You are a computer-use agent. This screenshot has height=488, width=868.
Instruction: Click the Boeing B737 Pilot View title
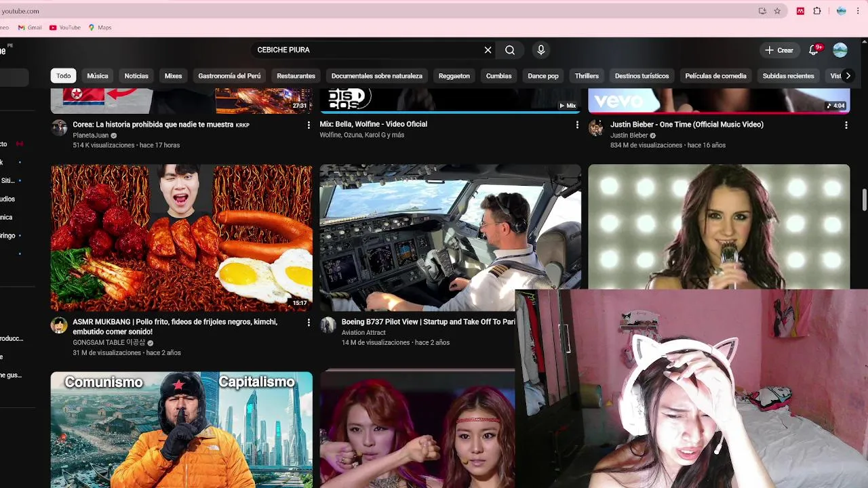(x=429, y=322)
